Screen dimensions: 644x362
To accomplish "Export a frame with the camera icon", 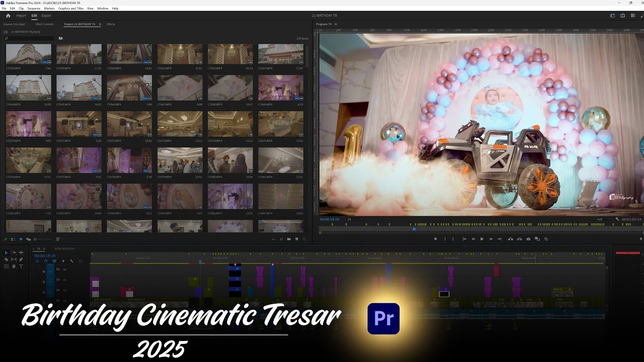I will [528, 239].
